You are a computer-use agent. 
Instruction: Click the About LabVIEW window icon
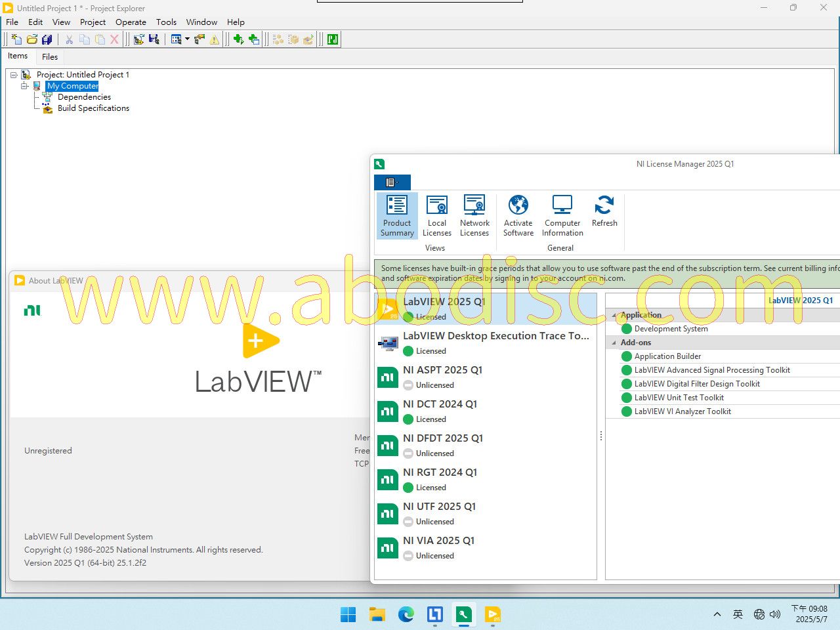(x=20, y=280)
